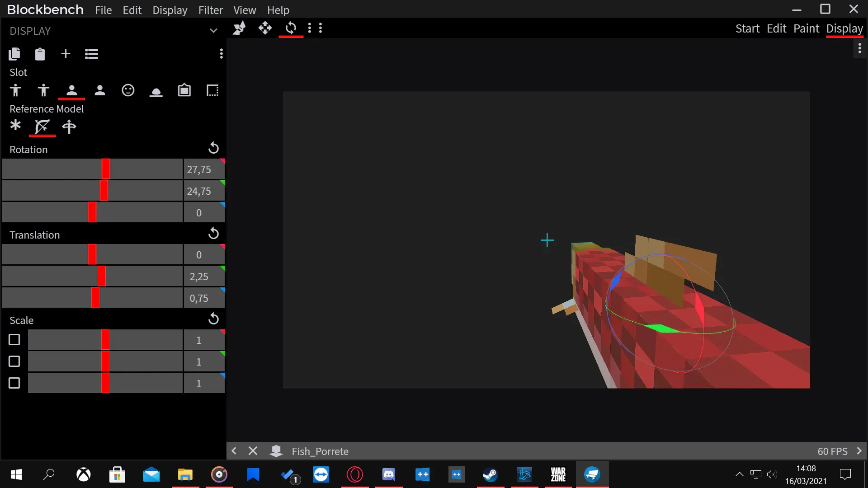Screen dimensions: 868x488
Task: Select the first toolbar tool icon
Action: click(x=239, y=28)
